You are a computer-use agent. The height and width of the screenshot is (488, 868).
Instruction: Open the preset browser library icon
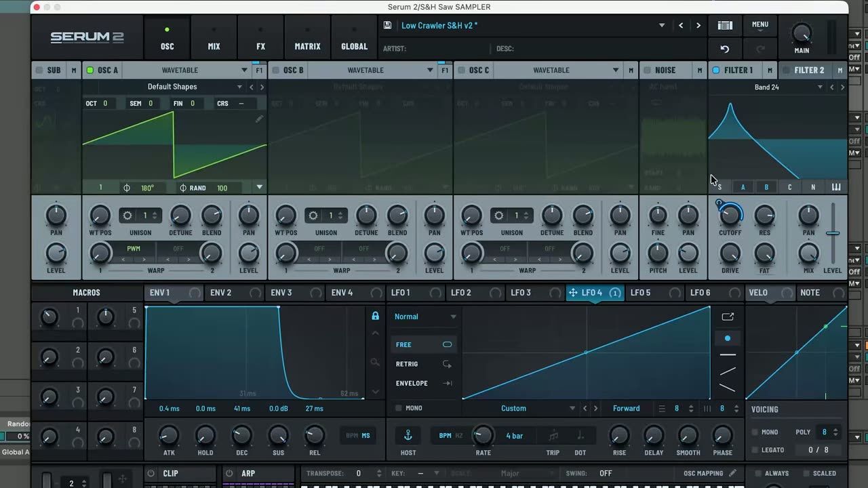(725, 25)
